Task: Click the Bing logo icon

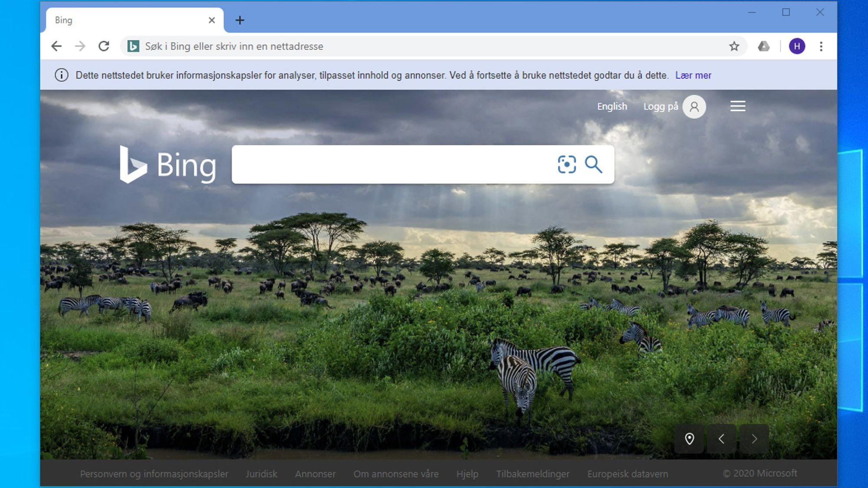Action: [132, 166]
